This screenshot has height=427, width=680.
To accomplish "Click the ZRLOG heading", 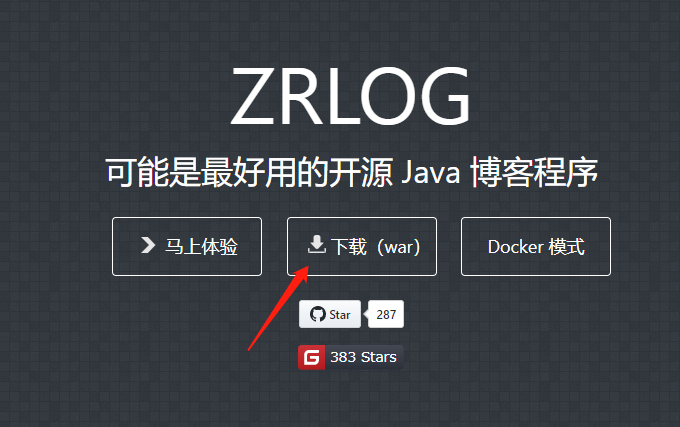I will (350, 96).
